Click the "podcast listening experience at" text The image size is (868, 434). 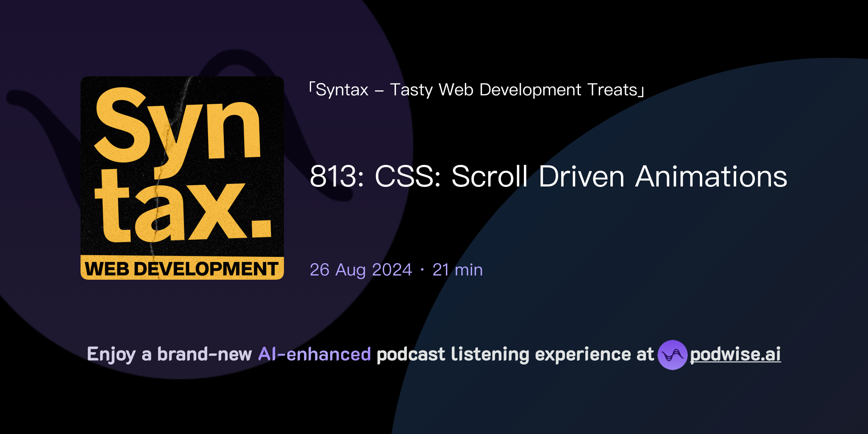click(515, 354)
